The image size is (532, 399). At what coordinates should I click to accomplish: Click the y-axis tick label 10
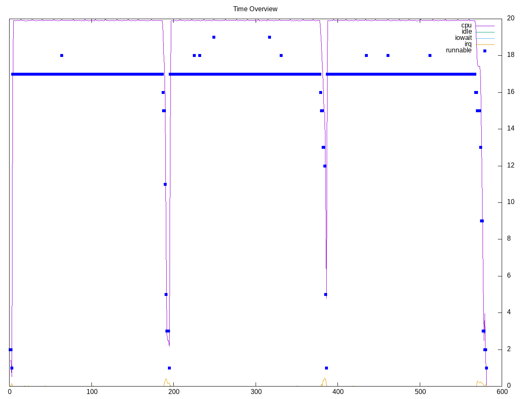(x=510, y=202)
